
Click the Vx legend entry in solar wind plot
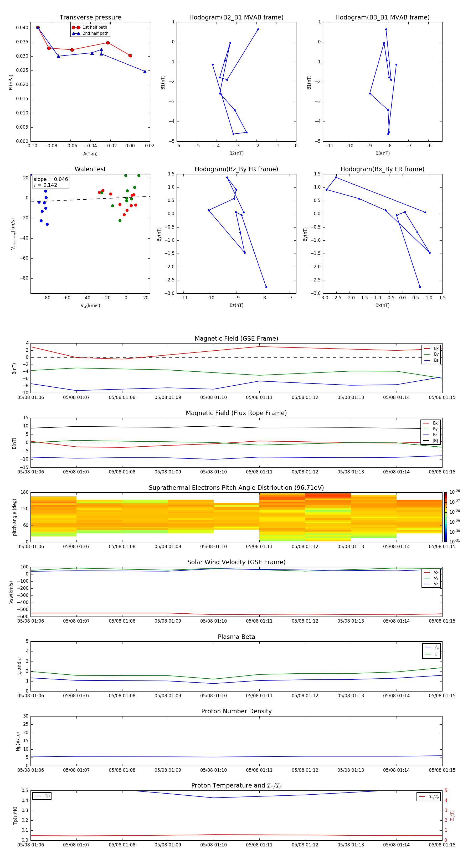431,572
